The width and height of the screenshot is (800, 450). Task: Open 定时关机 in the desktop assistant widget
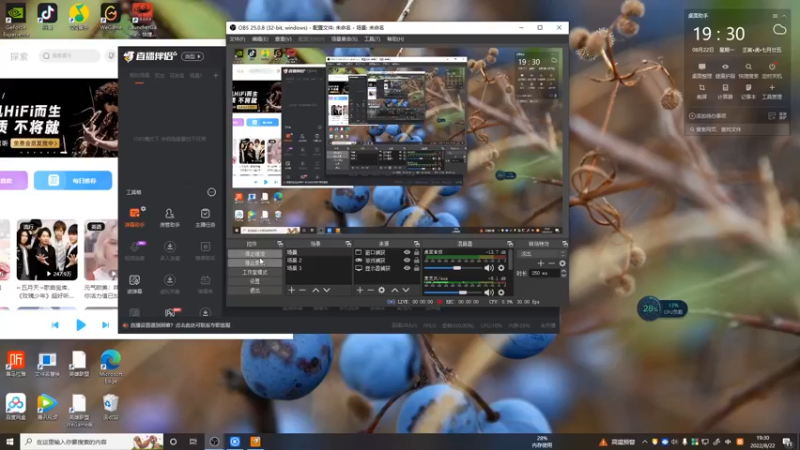[771, 70]
